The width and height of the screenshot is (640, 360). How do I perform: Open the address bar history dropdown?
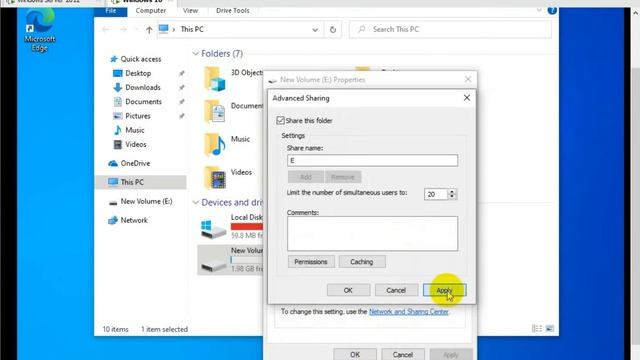pyautogui.click(x=315, y=30)
